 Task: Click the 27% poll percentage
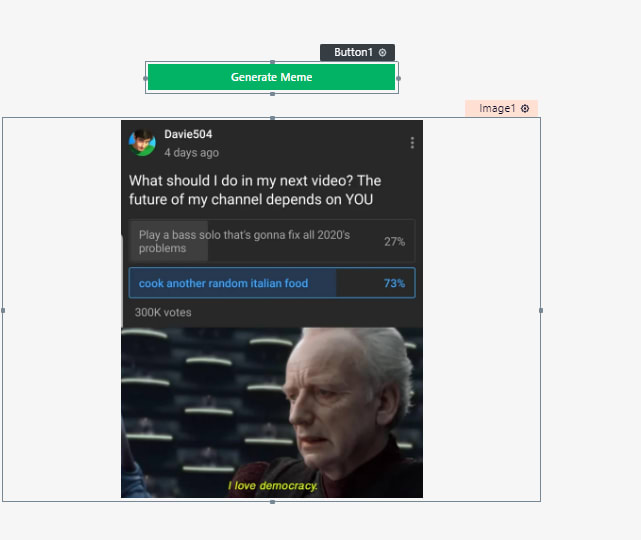pyautogui.click(x=394, y=242)
